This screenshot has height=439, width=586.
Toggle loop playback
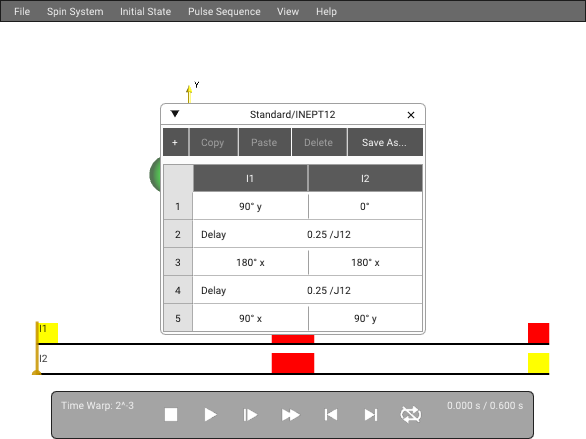(411, 415)
